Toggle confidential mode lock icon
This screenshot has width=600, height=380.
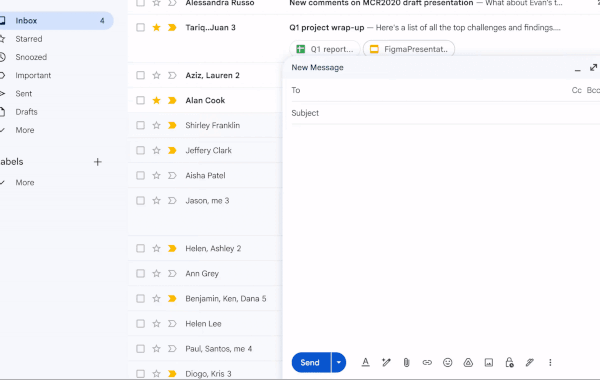(x=509, y=362)
